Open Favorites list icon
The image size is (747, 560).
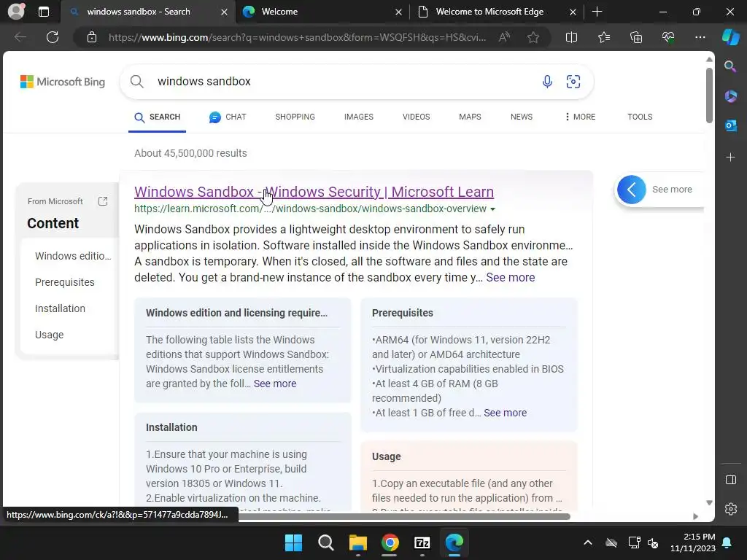tap(603, 37)
